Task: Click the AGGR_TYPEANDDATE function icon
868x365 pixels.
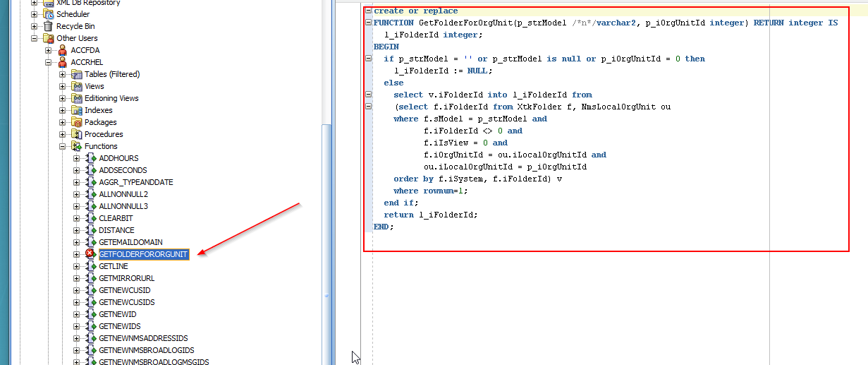Action: pyautogui.click(x=91, y=182)
